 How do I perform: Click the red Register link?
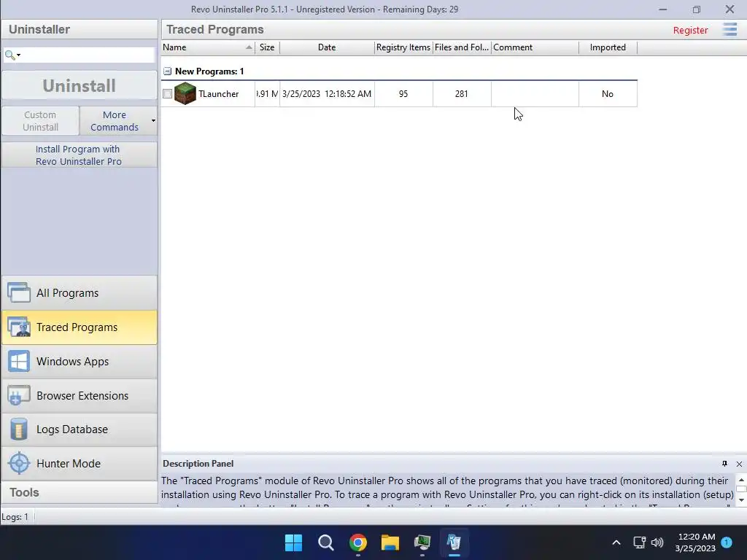click(690, 30)
